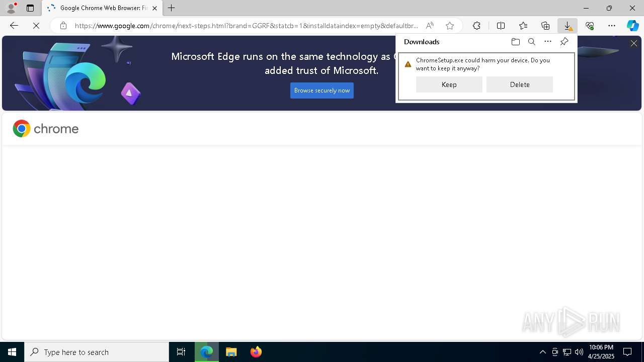
Task: Click the taskbar search box
Action: [97, 352]
